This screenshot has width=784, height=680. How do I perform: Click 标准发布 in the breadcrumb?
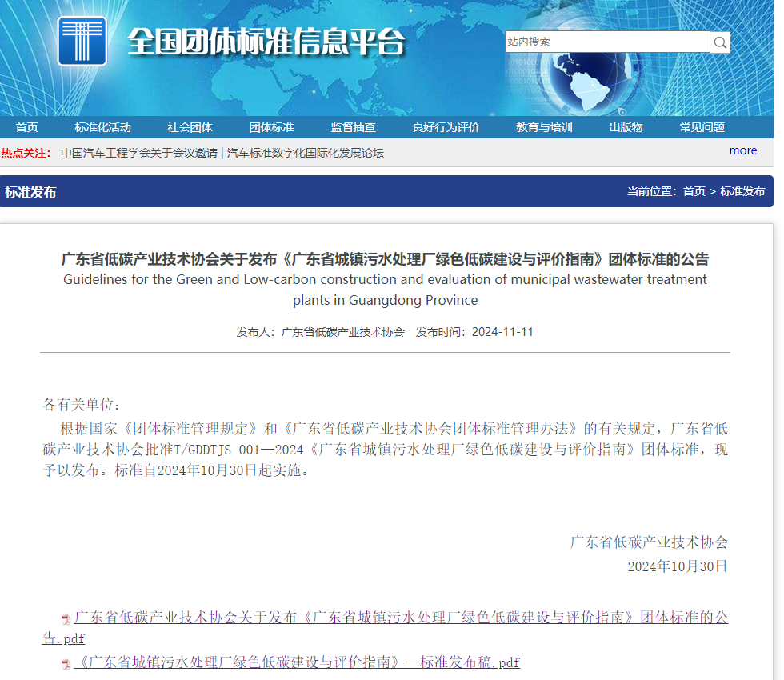pyautogui.click(x=742, y=191)
